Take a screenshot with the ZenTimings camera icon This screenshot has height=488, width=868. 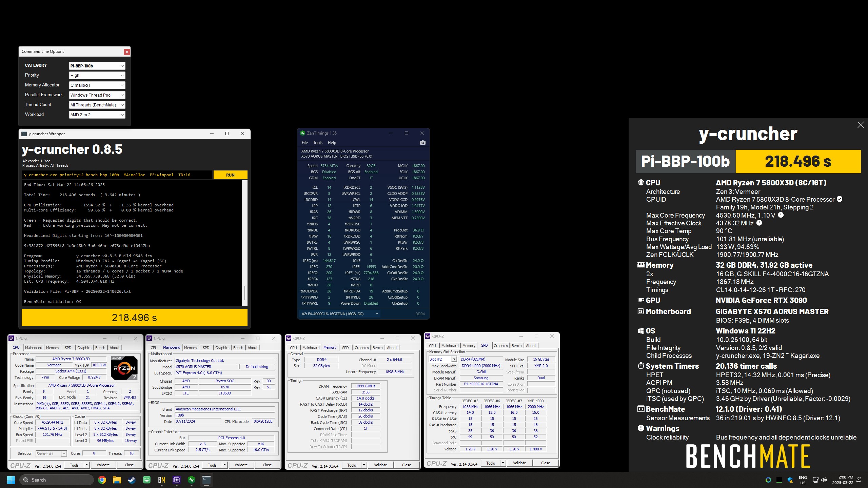422,143
